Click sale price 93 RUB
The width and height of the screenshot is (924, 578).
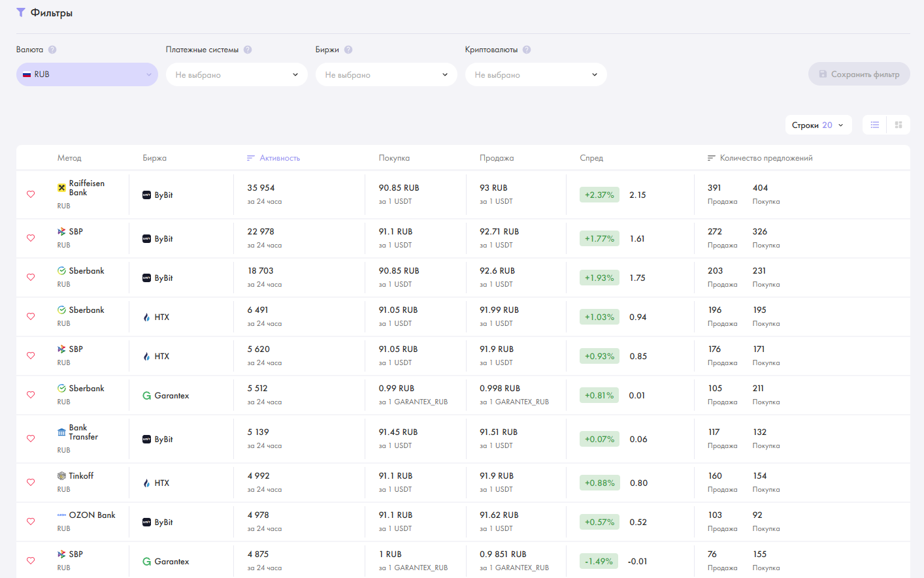[493, 188]
